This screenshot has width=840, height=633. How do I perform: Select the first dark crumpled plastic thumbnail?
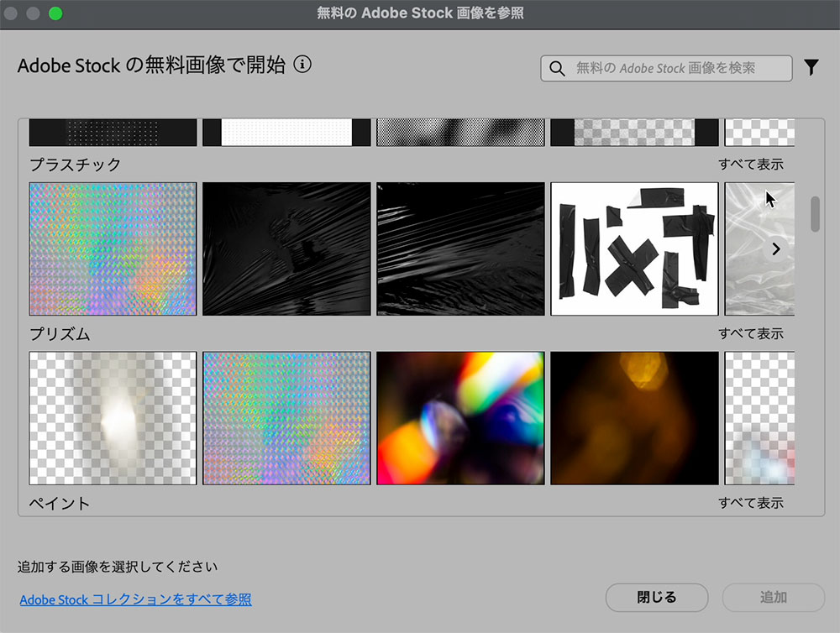pyautogui.click(x=286, y=249)
